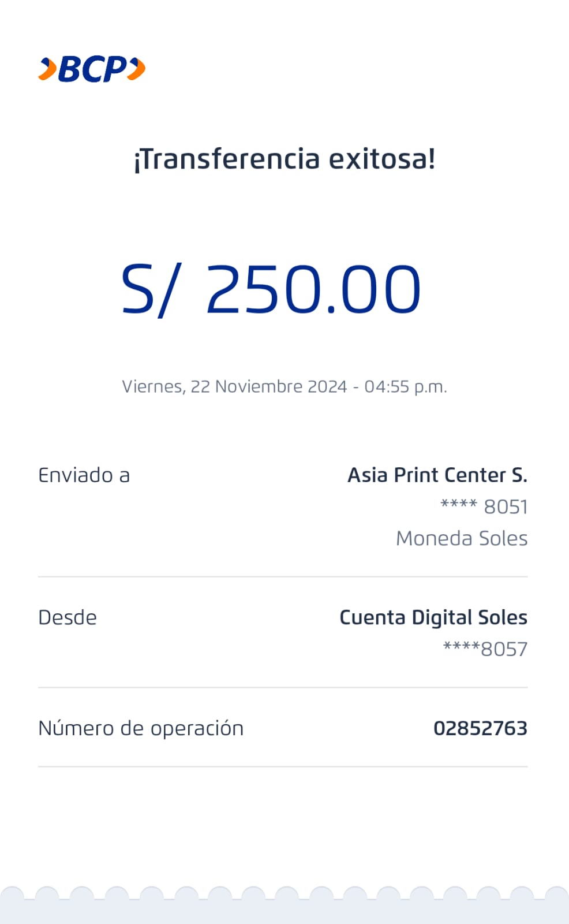
Task: Select the S/ 250.00 transfer amount
Action: coord(271,289)
